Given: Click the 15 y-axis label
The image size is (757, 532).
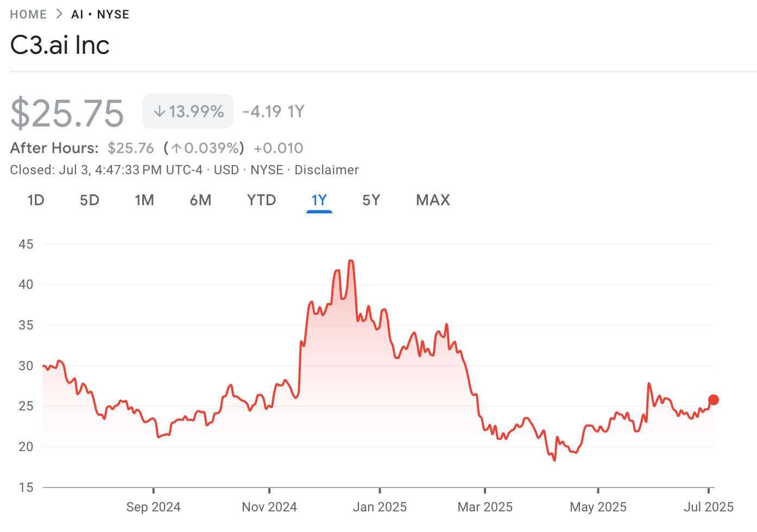Looking at the screenshot, I should (x=26, y=487).
